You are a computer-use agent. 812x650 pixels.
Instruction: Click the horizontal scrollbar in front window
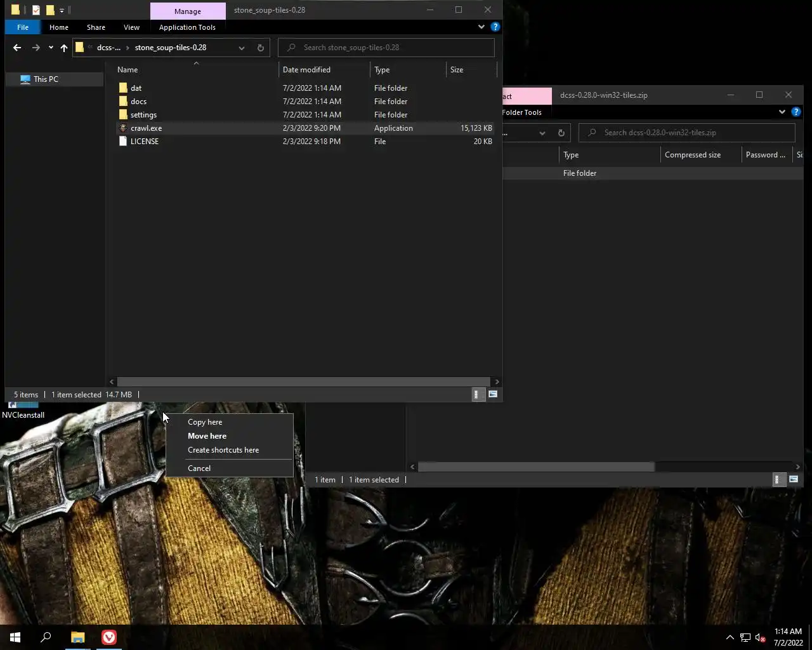tap(303, 381)
